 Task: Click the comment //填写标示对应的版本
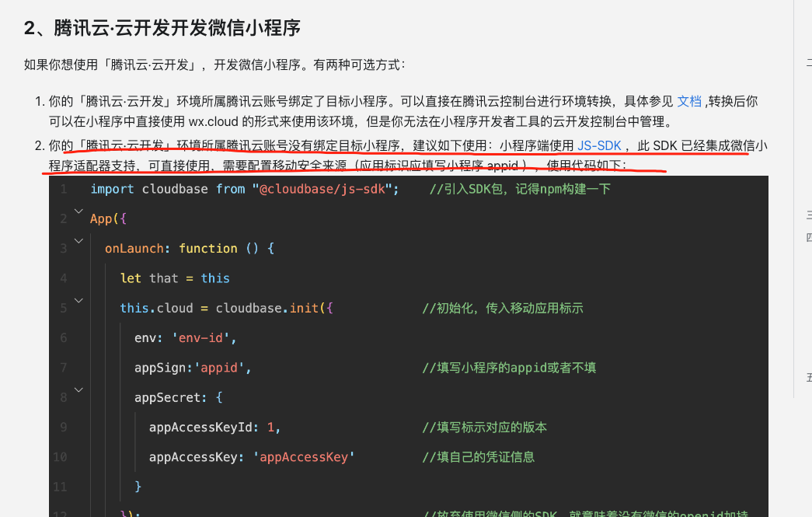(x=484, y=428)
